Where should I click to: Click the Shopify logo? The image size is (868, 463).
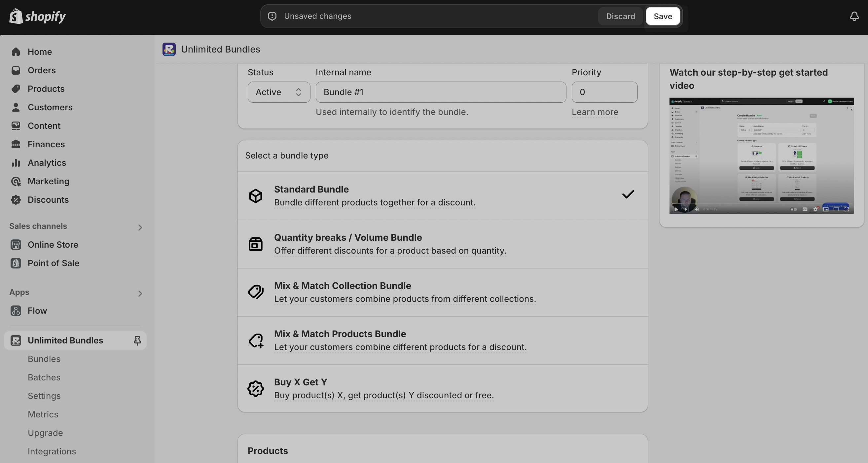pos(37,16)
